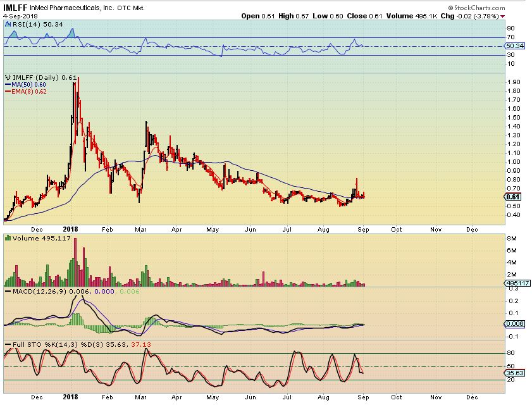Screen dimensions: 532x405
Task: Click the 0.40 price axis label
Action: click(x=514, y=215)
